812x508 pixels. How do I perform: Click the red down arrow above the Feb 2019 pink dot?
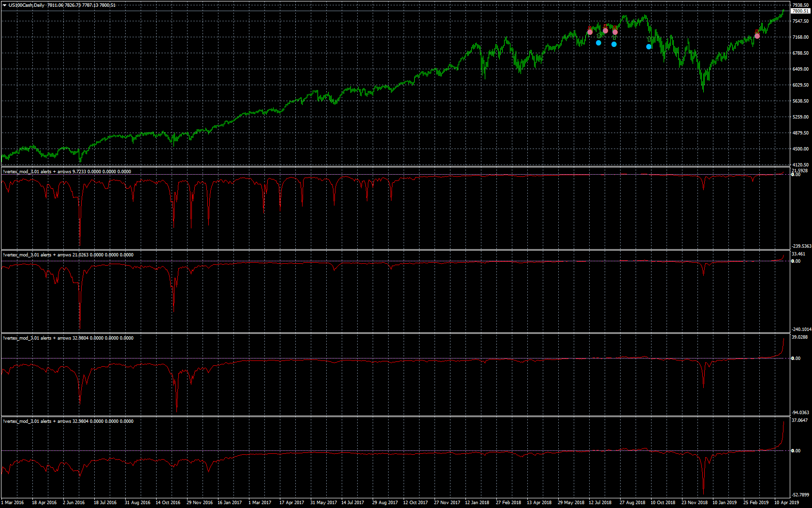click(757, 31)
